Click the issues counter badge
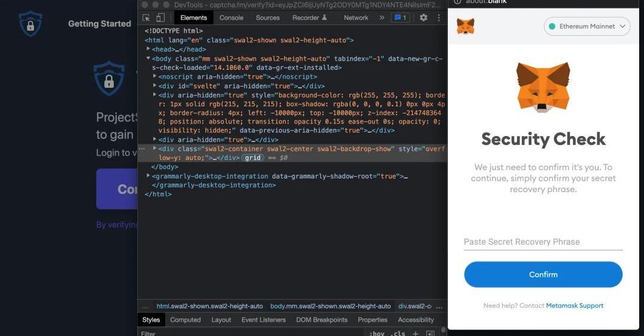The image size is (644, 336). 400,18
